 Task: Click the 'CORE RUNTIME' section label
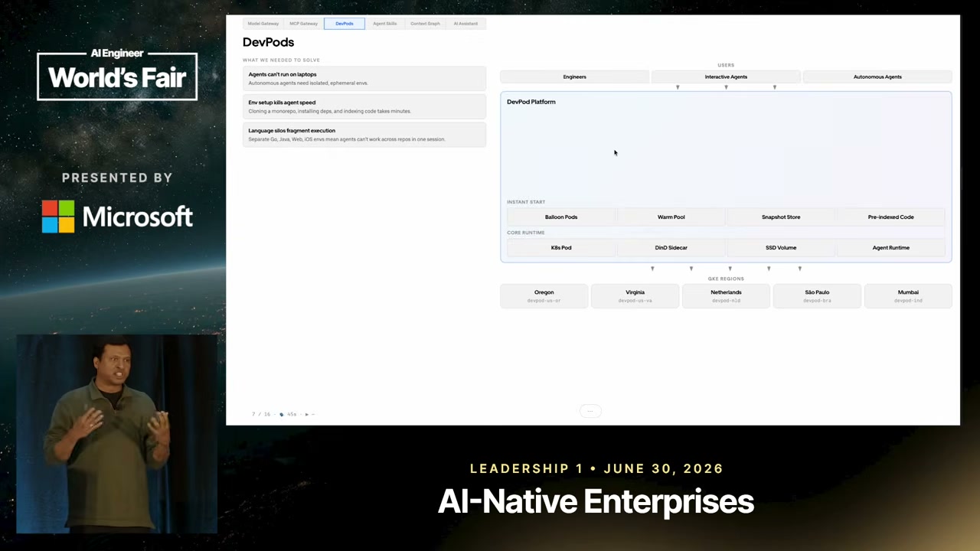525,233
